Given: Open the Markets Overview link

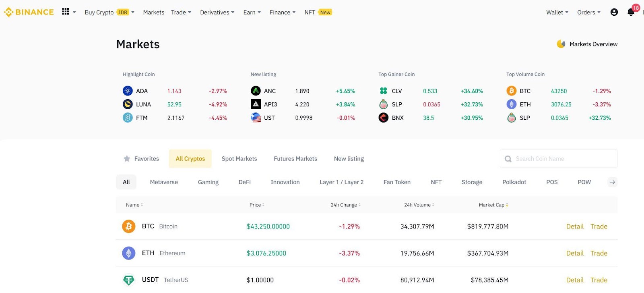Looking at the screenshot, I should pos(593,44).
